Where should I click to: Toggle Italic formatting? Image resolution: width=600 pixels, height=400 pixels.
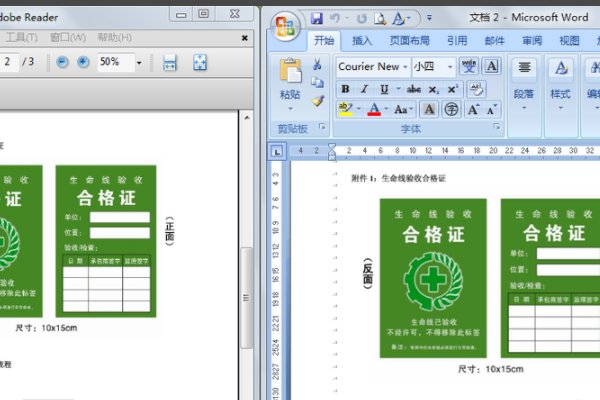(364, 89)
